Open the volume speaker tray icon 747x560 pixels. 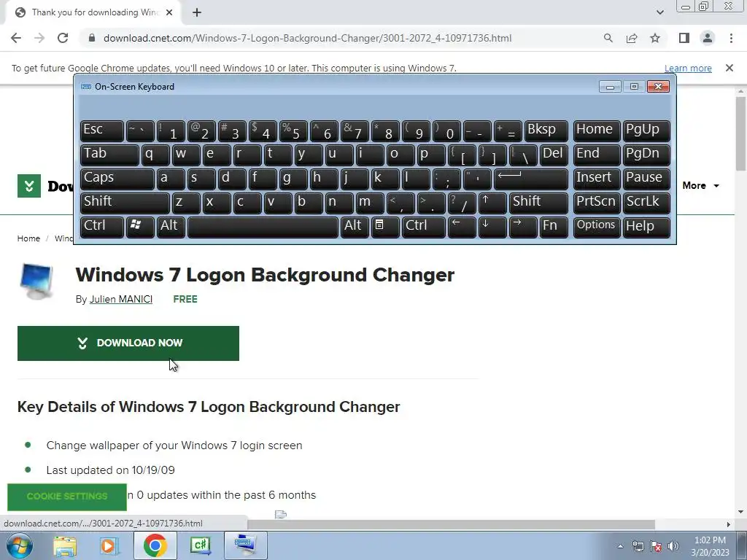pyautogui.click(x=673, y=546)
